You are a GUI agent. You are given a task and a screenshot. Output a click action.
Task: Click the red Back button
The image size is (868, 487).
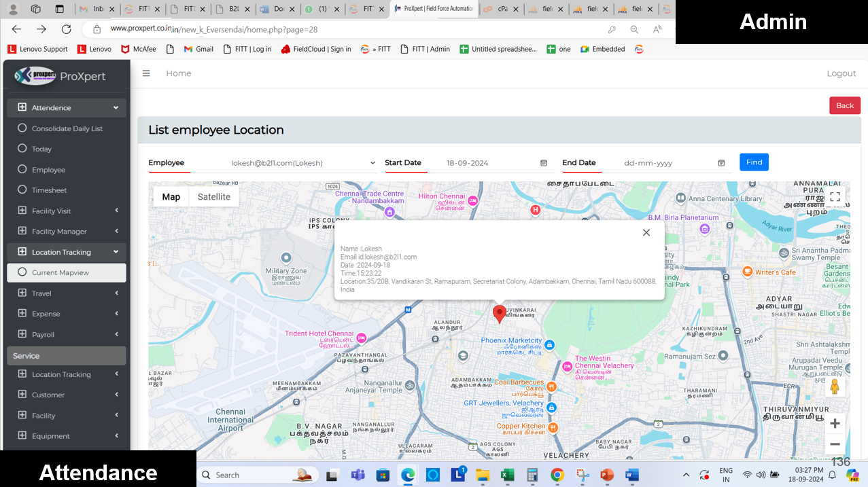tap(844, 105)
